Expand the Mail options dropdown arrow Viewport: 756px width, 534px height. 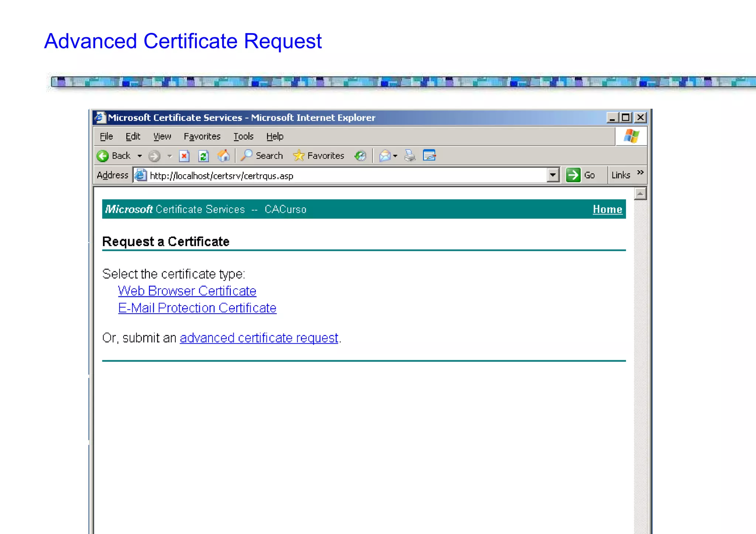[x=395, y=156]
